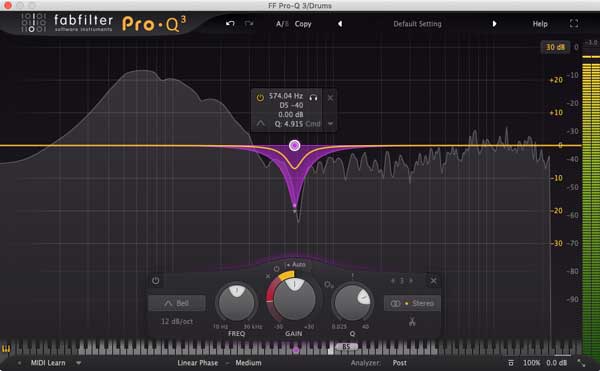Load the next preset with right arrow

[x=494, y=24]
